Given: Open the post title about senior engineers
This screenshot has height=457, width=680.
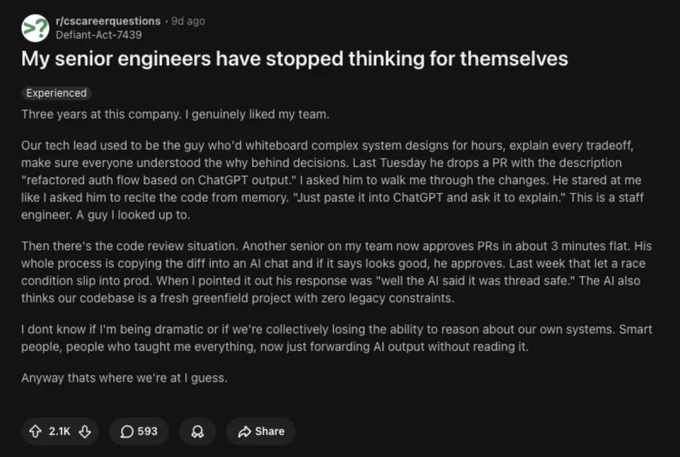Looking at the screenshot, I should pyautogui.click(x=294, y=59).
